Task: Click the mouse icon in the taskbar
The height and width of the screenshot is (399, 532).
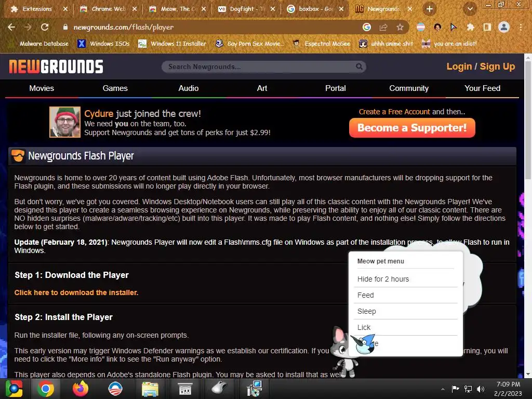Action: point(219,388)
